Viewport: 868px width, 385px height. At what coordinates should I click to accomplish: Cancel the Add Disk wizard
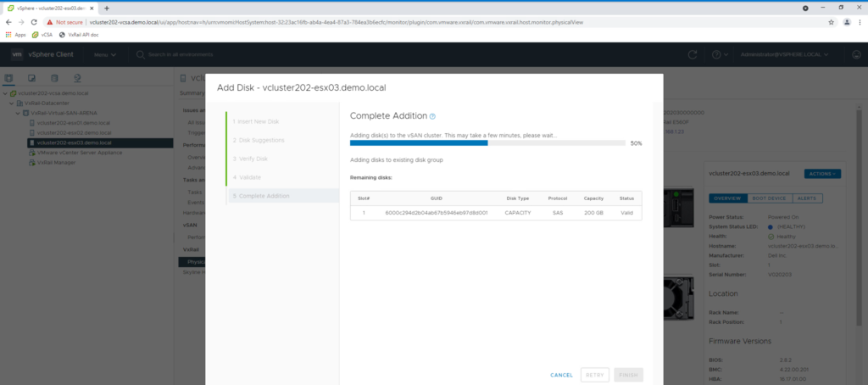click(x=561, y=375)
